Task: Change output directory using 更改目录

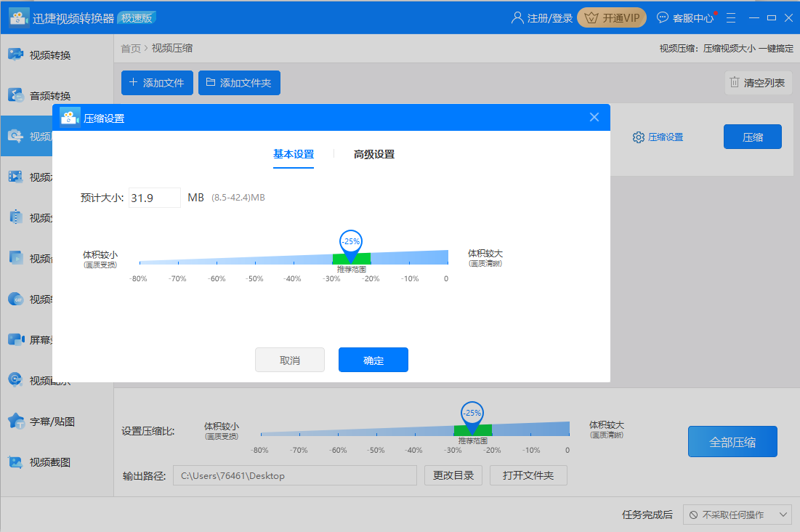Action: click(x=453, y=475)
